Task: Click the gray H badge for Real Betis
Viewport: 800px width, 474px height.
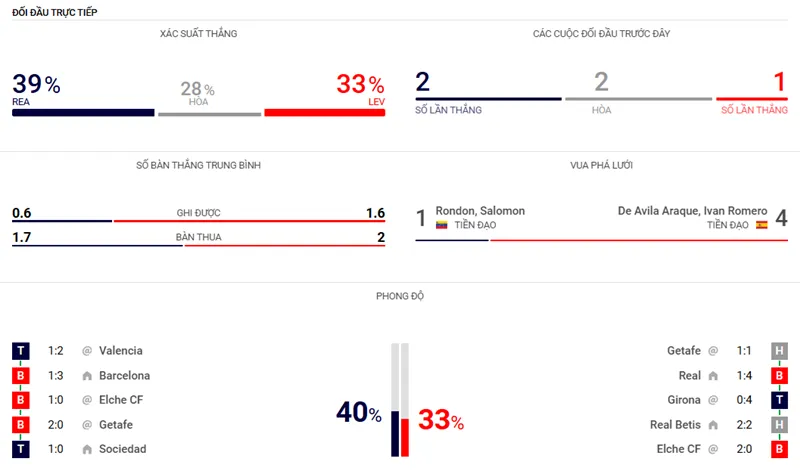Action: pyautogui.click(x=778, y=425)
